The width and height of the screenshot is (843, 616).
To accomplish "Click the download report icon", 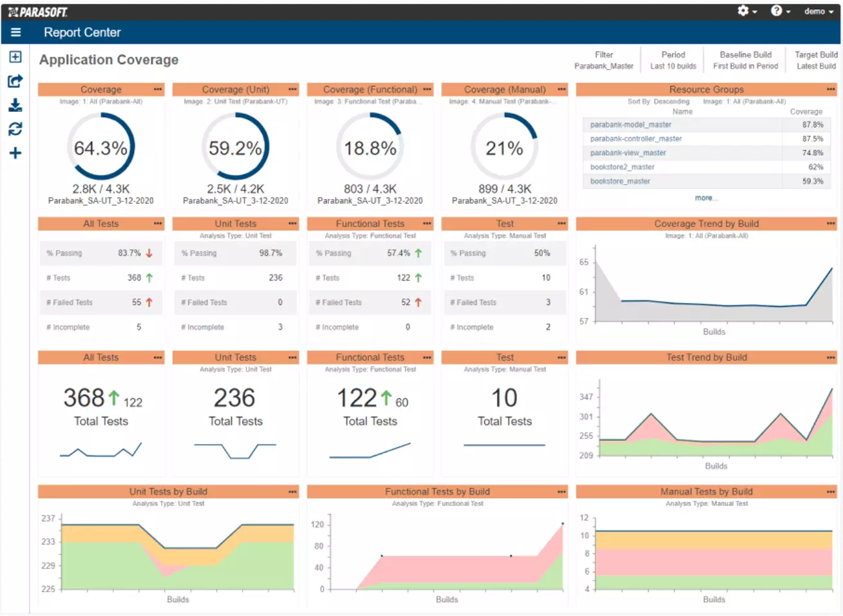I will 15,105.
